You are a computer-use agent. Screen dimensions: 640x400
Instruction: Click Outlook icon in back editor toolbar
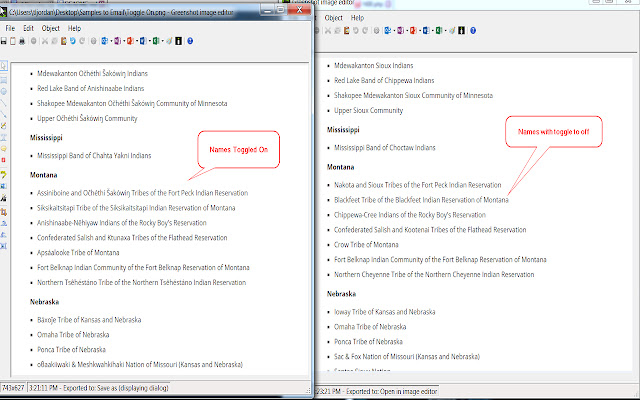point(388,31)
